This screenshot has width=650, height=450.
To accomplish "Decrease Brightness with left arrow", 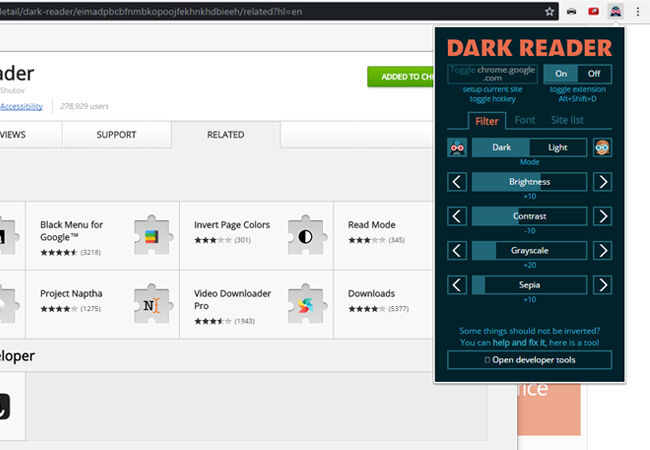I will click(457, 182).
